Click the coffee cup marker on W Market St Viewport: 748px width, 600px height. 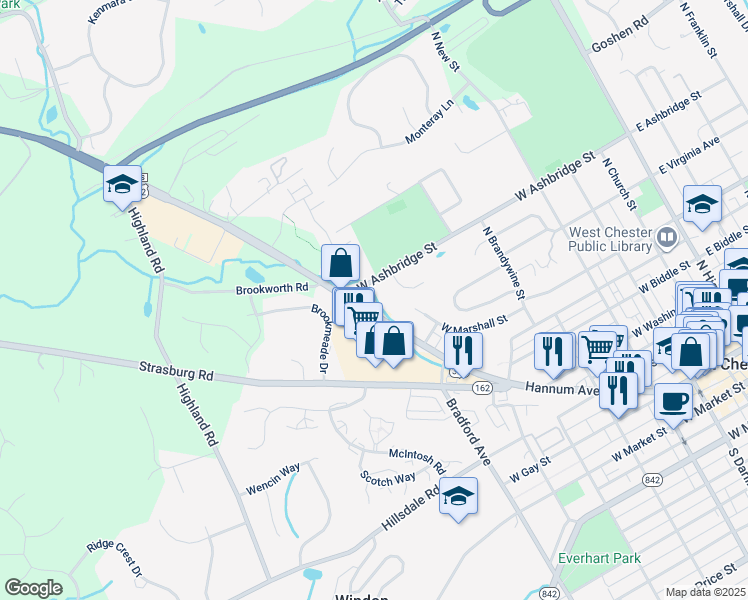coord(673,403)
